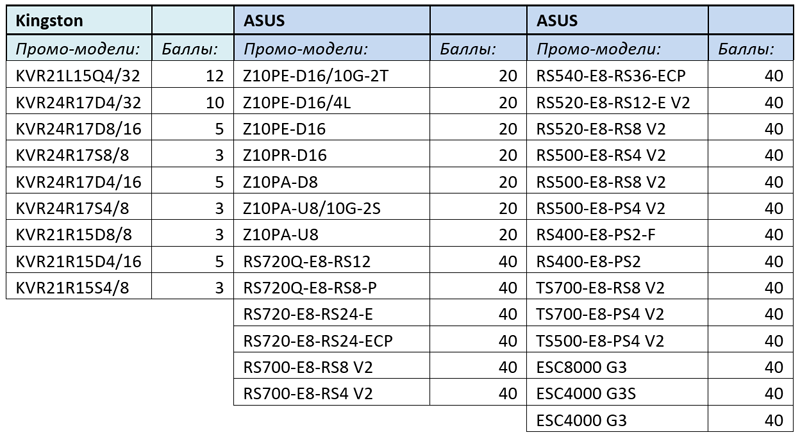The image size is (800, 437).
Task: Click the RS700-E8-RS4 V2 cell
Action: 332,393
